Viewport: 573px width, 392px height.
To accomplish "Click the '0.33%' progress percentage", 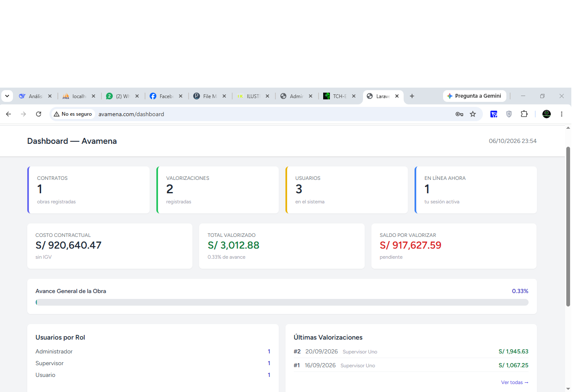I will pyautogui.click(x=520, y=291).
